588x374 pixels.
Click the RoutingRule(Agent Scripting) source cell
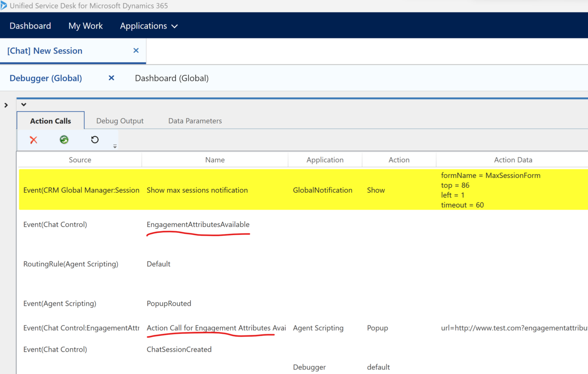[x=71, y=264]
